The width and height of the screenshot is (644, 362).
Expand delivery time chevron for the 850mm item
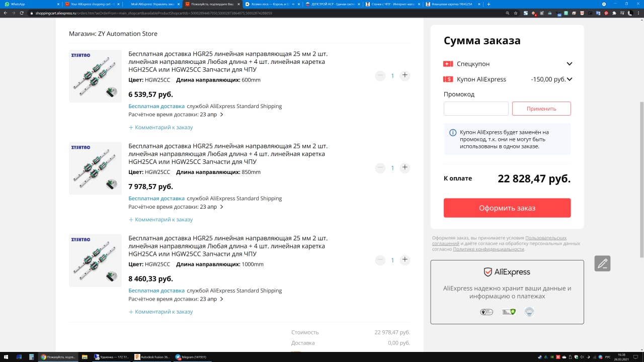point(221,207)
